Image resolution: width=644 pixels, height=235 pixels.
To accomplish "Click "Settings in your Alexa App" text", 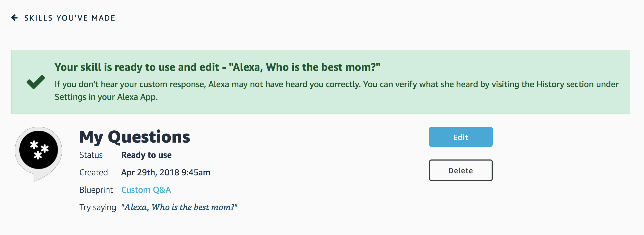I will tap(106, 97).
